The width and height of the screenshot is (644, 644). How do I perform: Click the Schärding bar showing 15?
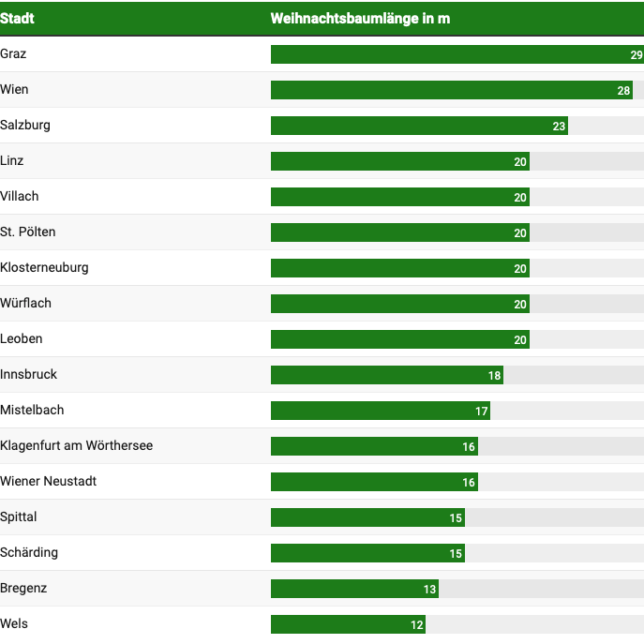click(367, 553)
